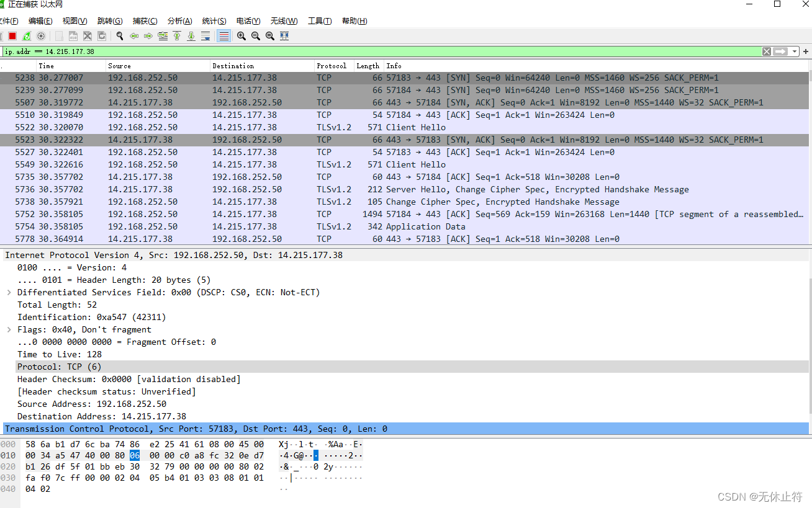Open display filter history dropdown

click(x=795, y=51)
